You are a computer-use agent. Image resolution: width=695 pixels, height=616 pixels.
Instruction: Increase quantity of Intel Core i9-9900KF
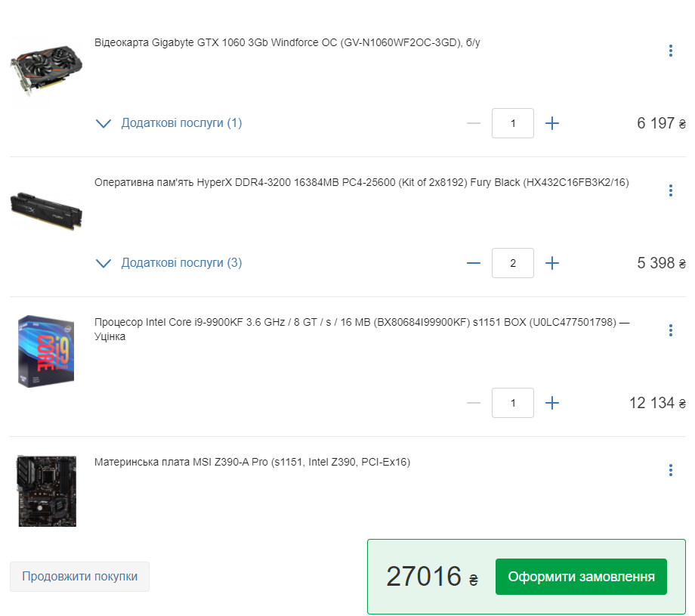pyautogui.click(x=551, y=403)
